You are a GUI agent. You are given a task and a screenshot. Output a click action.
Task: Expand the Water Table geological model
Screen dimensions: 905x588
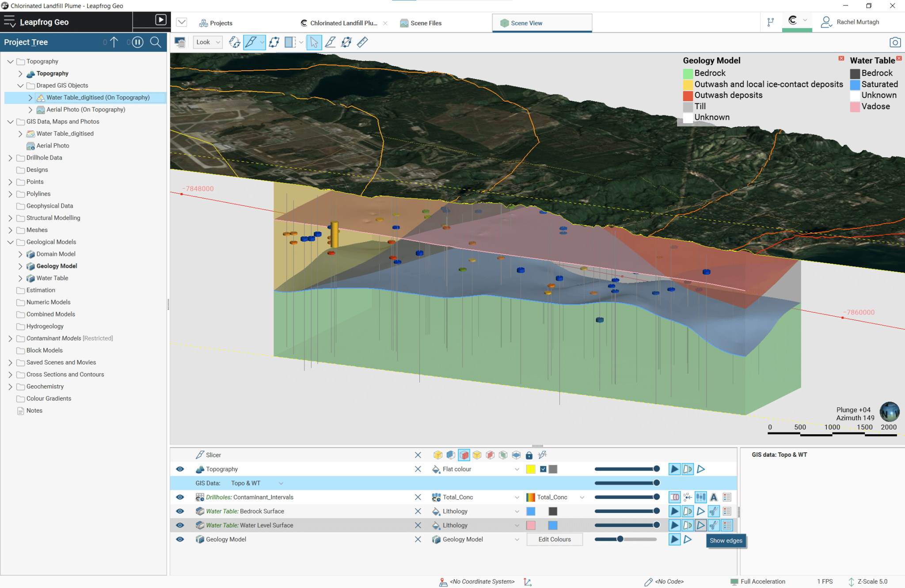click(x=20, y=278)
